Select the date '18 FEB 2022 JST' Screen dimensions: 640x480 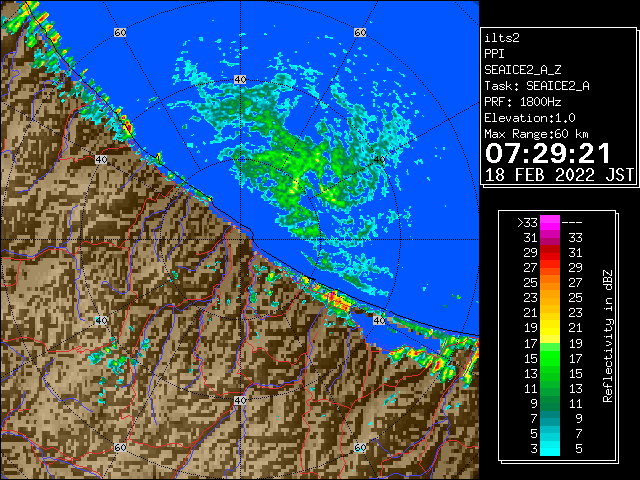coord(559,175)
